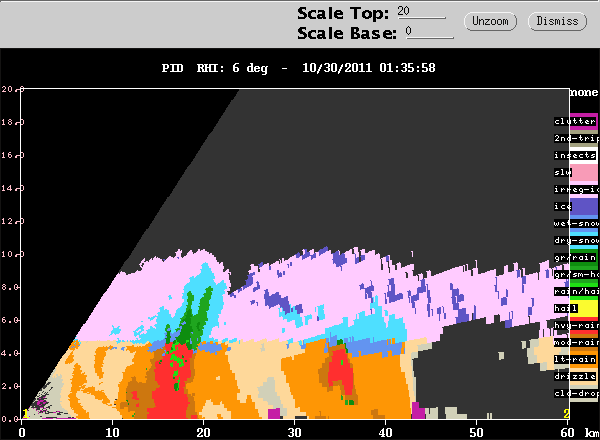
Task: Click the 'lt-rain' legend label
Action: click(575, 359)
